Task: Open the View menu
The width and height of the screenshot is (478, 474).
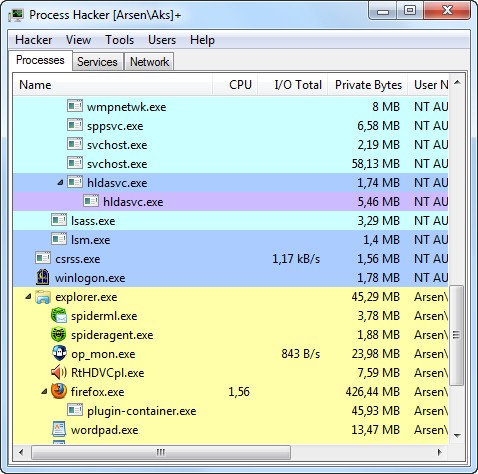Action: tap(78, 40)
